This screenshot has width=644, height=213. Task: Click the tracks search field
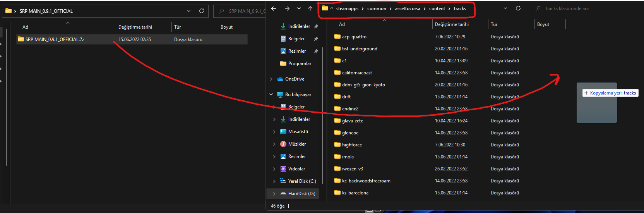click(587, 8)
